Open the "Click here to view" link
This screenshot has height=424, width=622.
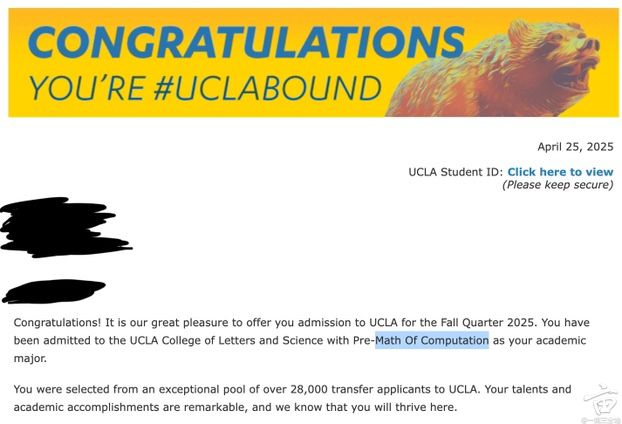pos(560,172)
